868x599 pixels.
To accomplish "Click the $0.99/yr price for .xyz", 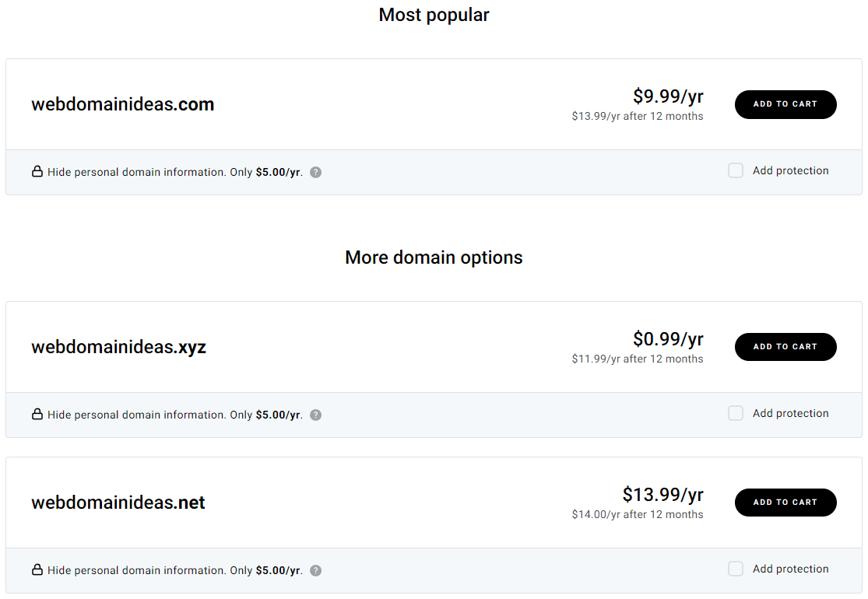I will [x=668, y=339].
